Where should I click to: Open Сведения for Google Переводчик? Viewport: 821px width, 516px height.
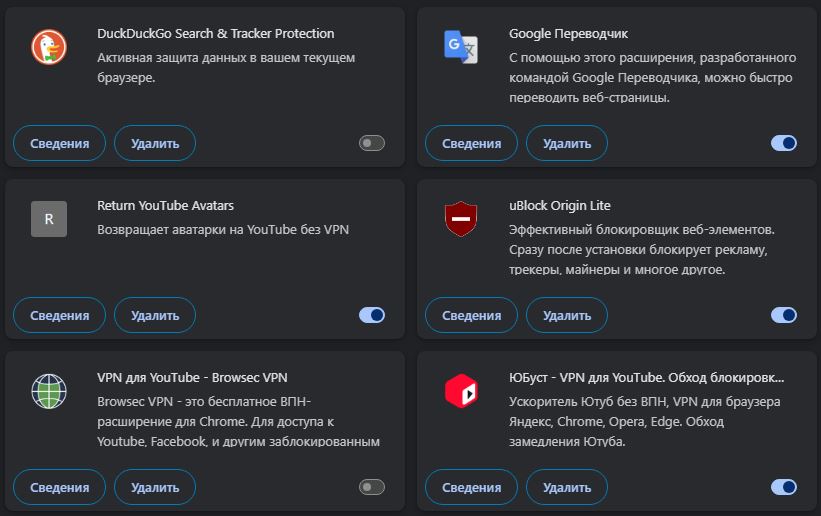(471, 143)
